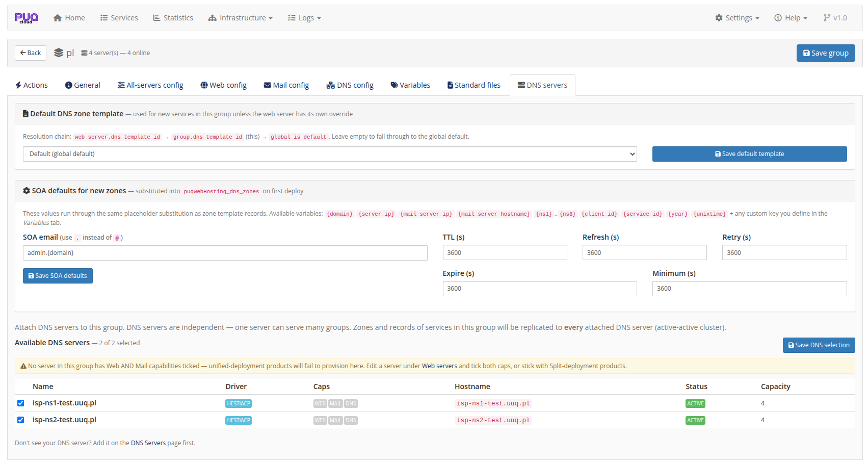Screen dimensions: 868x463
Task: Open the default DNS template dropdown
Action: click(x=330, y=154)
